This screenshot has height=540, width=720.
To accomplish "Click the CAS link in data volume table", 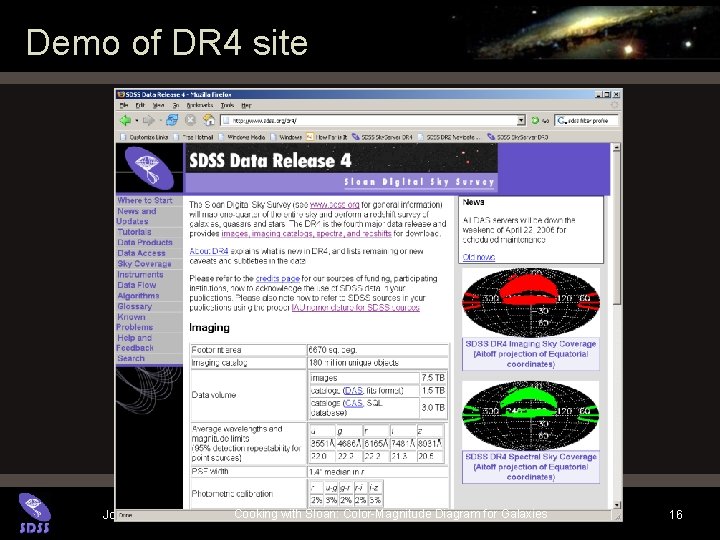I will click(x=354, y=403).
